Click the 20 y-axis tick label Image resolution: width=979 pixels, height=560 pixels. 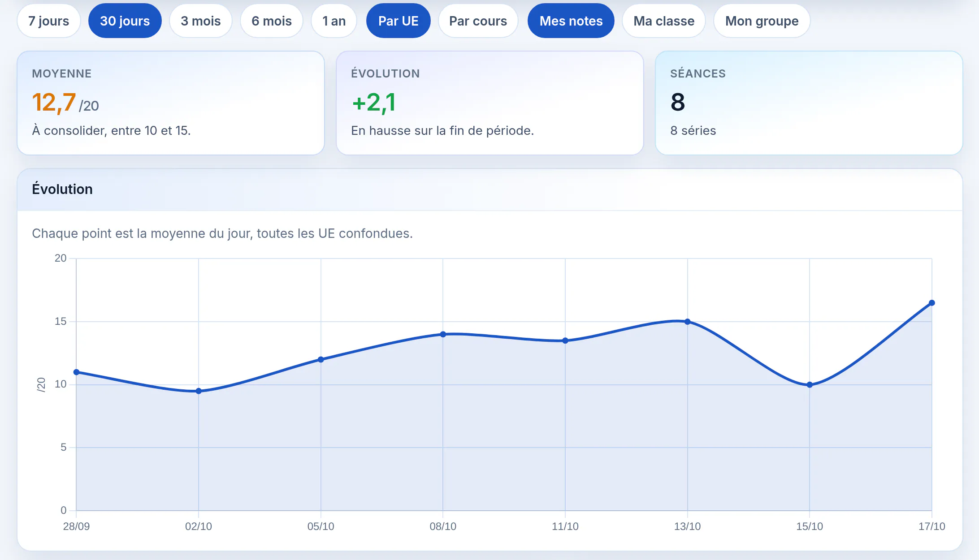61,258
